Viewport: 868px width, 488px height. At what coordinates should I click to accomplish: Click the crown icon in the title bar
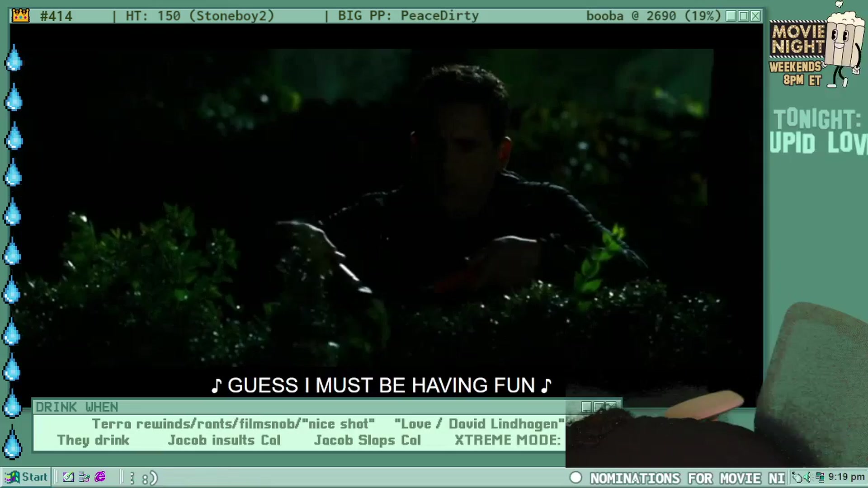pos(20,16)
